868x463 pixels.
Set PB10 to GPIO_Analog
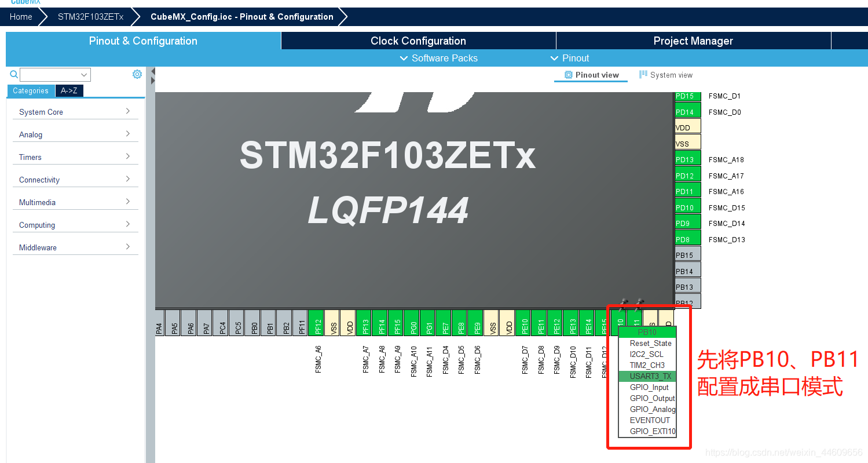[x=647, y=409]
